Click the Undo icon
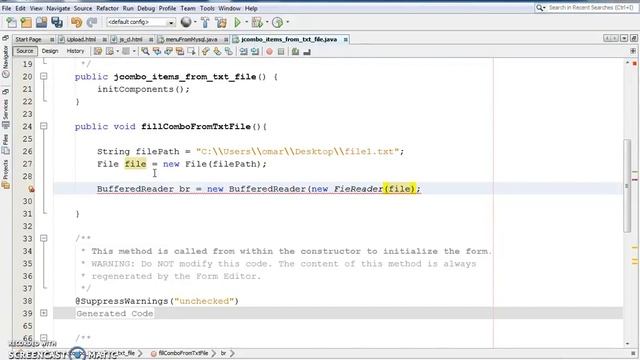640x360 pixels. pos(76,22)
